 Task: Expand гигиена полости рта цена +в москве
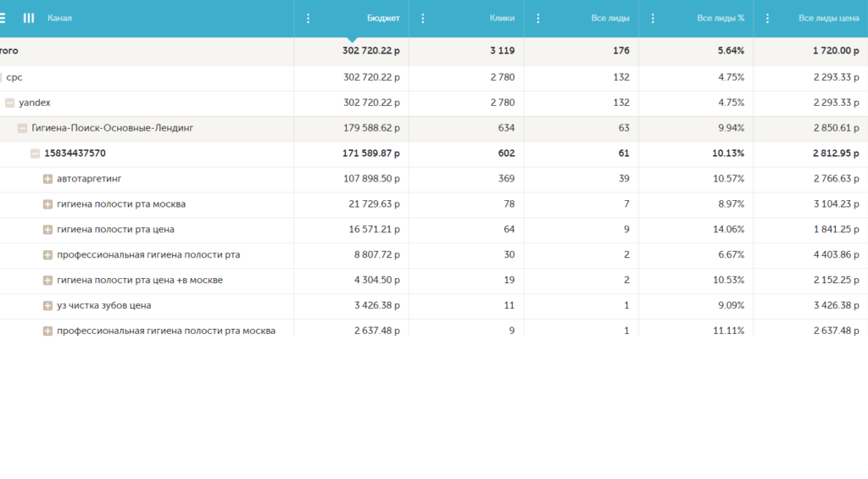pyautogui.click(x=47, y=281)
